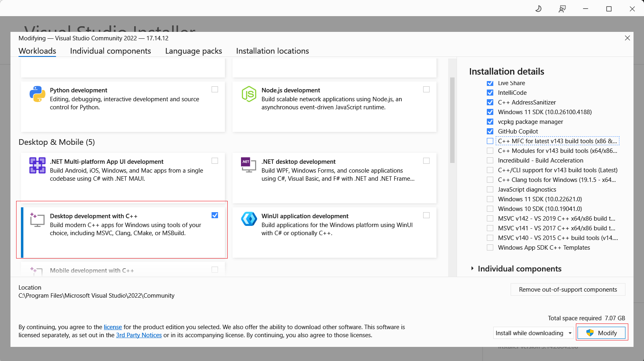Image resolution: width=644 pixels, height=361 pixels.
Task: Check the Node.js development workload checkbox
Action: [x=426, y=90]
